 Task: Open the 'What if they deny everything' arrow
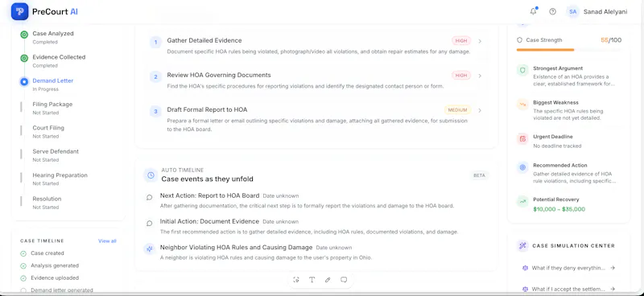pyautogui.click(x=613, y=268)
